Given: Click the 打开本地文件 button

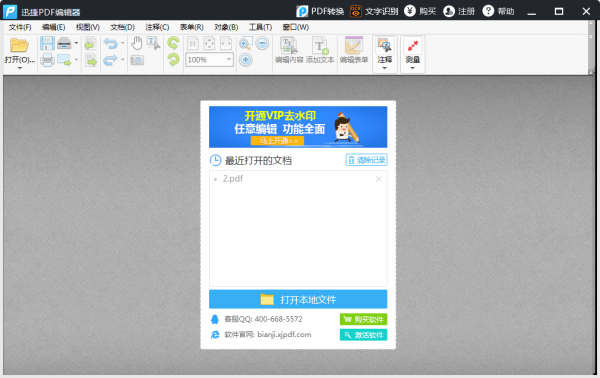Looking at the screenshot, I should 298,299.
